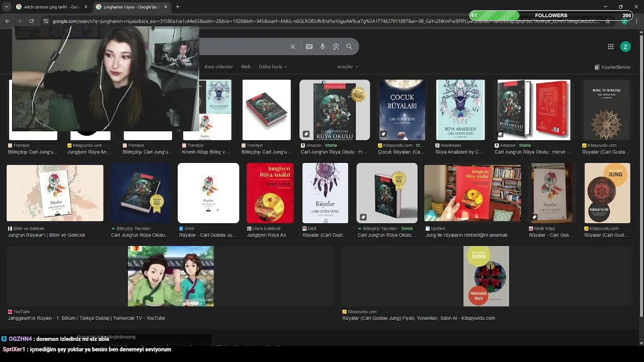Open Amazon 'Rüya Okulu : Hervé' double-book thumbnail

pyautogui.click(x=534, y=110)
